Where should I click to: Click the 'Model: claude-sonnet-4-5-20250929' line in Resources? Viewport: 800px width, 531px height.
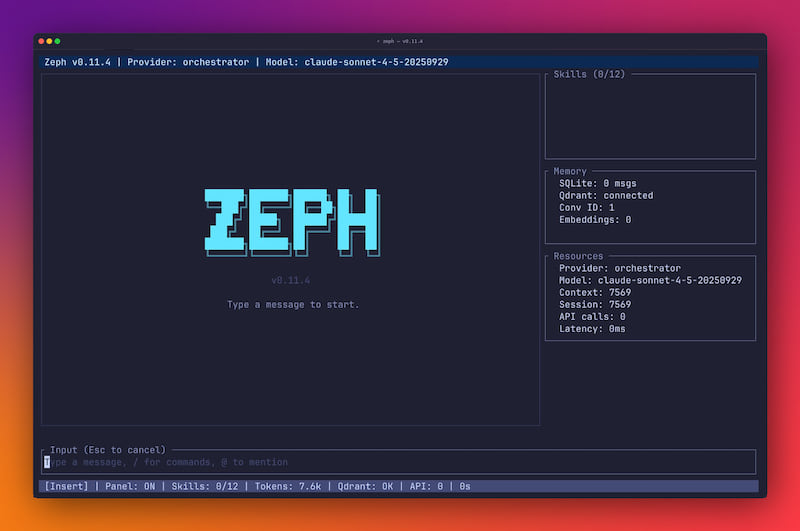[x=651, y=281]
